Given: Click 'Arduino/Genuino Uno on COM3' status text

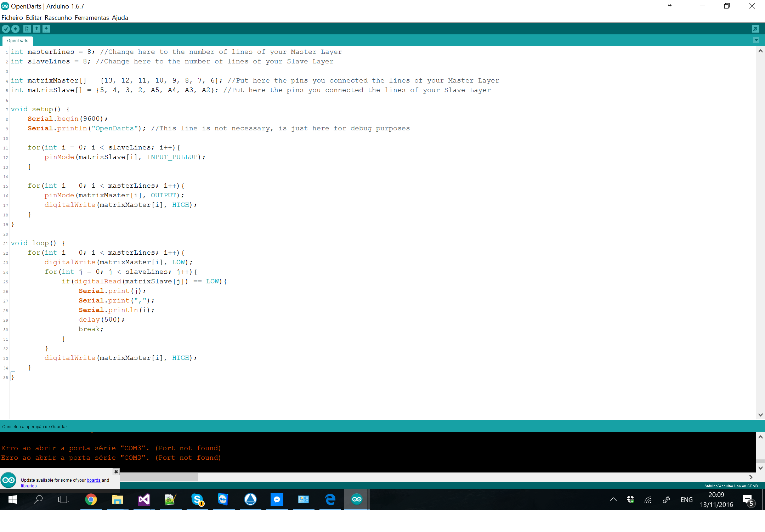Looking at the screenshot, I should click(x=731, y=486).
